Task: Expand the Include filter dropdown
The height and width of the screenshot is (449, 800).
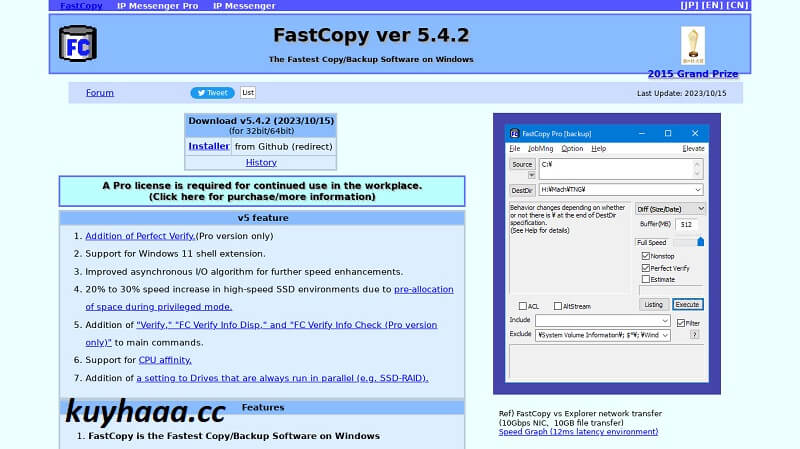Action: pyautogui.click(x=665, y=320)
